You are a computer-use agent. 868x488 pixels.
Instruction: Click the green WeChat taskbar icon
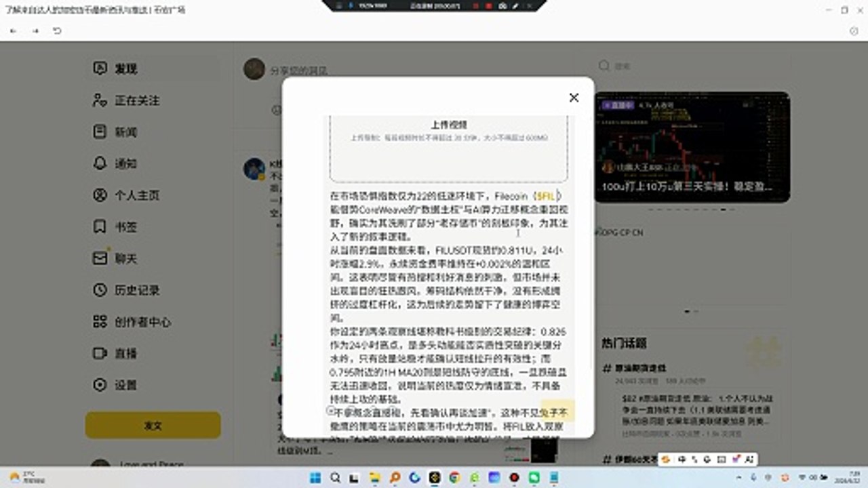point(534,478)
